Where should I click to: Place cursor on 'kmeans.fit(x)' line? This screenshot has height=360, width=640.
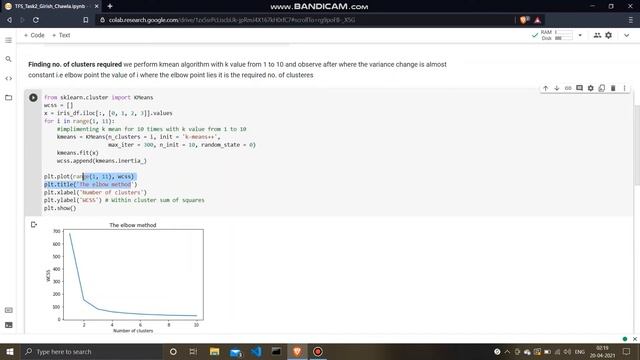(x=78, y=153)
